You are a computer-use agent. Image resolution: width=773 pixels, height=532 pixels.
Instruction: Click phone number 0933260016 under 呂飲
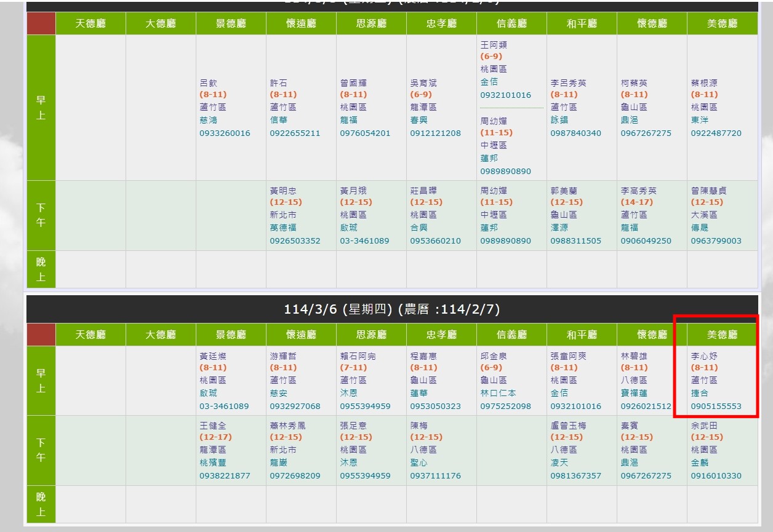[x=225, y=133]
